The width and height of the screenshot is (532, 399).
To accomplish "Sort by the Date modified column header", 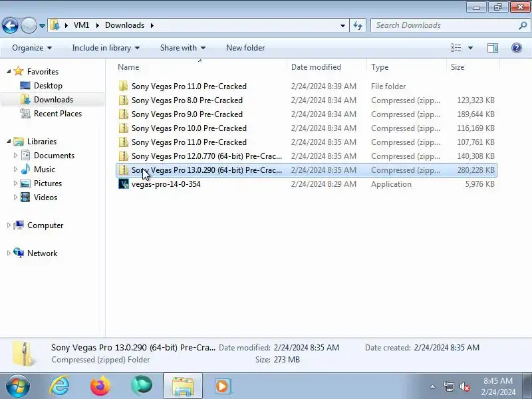I will (327, 67).
